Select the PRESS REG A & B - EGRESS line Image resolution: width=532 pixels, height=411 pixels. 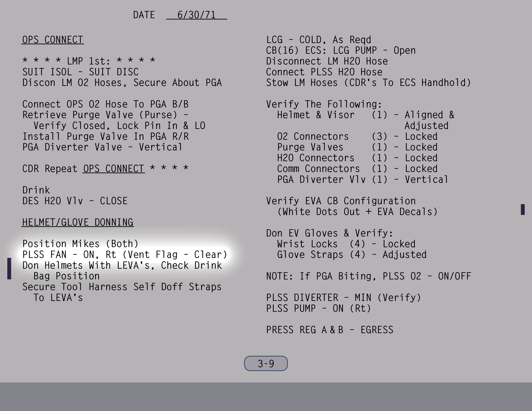(x=330, y=330)
